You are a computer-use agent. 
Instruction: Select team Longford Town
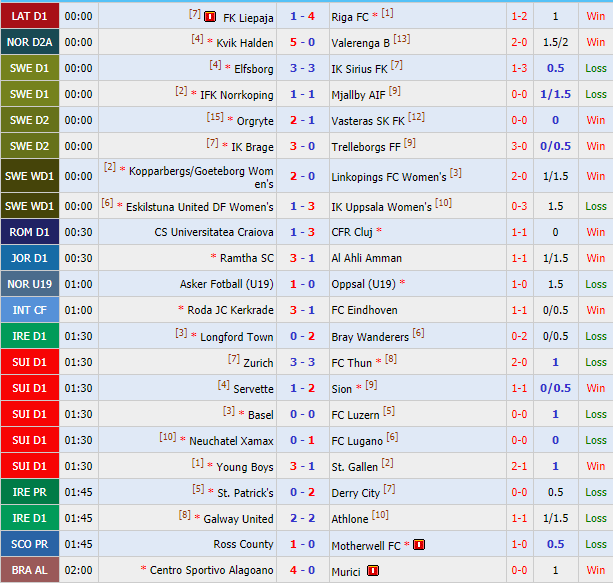[x=237, y=337]
